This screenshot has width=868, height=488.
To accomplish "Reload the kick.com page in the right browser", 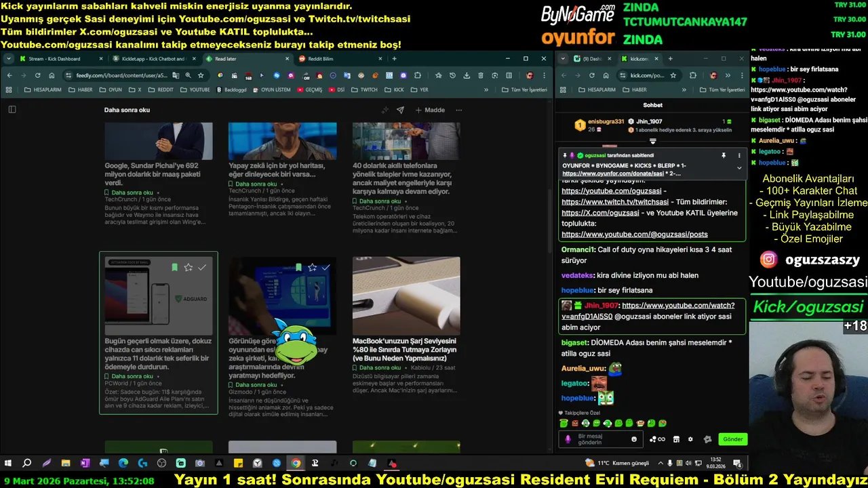I will point(591,75).
